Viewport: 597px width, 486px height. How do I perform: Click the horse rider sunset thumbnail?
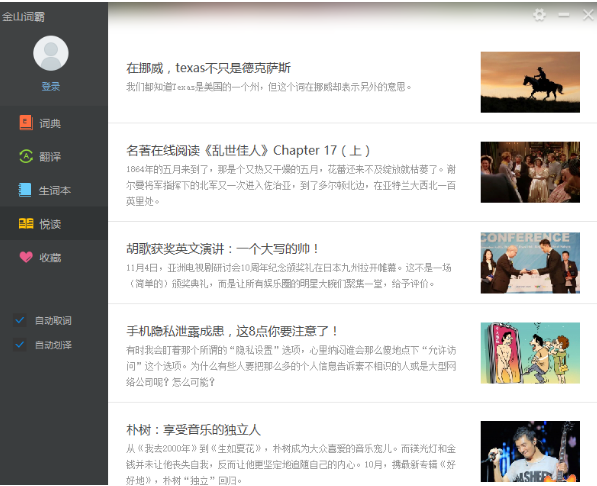[x=530, y=82]
